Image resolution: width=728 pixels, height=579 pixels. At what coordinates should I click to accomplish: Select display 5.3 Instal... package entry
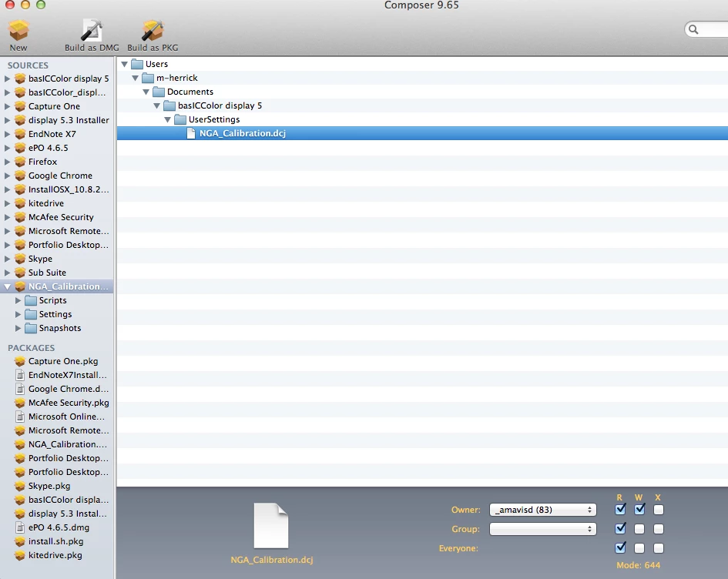[x=67, y=514]
